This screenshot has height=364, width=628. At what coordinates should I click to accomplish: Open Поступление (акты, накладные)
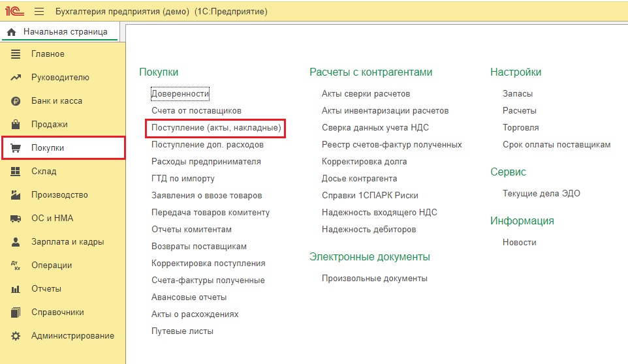pyautogui.click(x=216, y=128)
